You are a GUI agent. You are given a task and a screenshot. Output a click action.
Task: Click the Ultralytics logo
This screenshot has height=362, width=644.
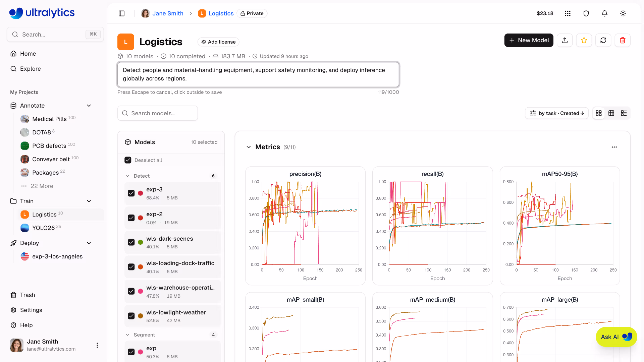click(42, 13)
